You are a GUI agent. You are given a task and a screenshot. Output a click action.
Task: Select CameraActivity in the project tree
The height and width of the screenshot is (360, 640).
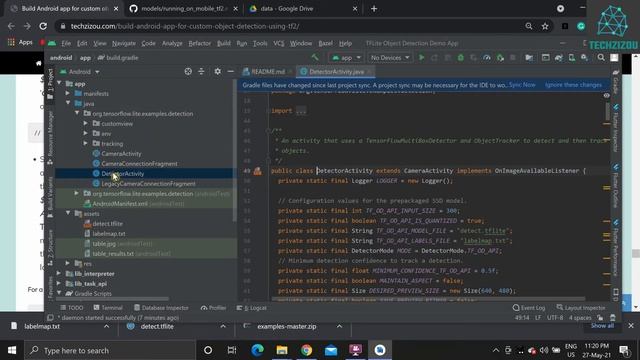click(x=121, y=153)
